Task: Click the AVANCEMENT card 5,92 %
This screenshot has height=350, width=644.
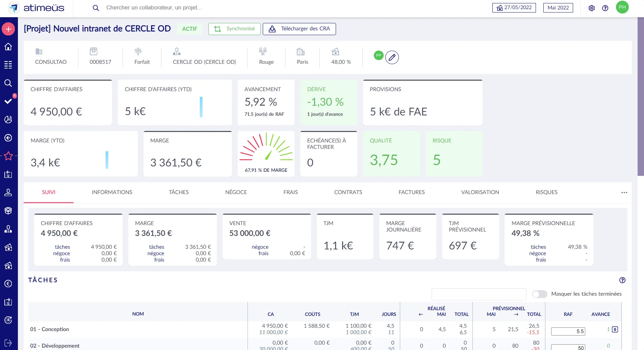Action: click(x=266, y=103)
